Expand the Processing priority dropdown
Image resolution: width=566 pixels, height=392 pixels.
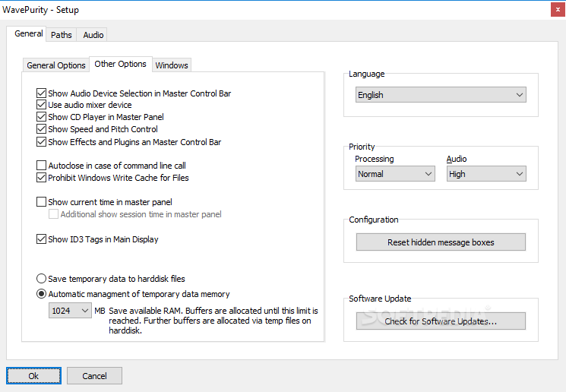(x=395, y=174)
